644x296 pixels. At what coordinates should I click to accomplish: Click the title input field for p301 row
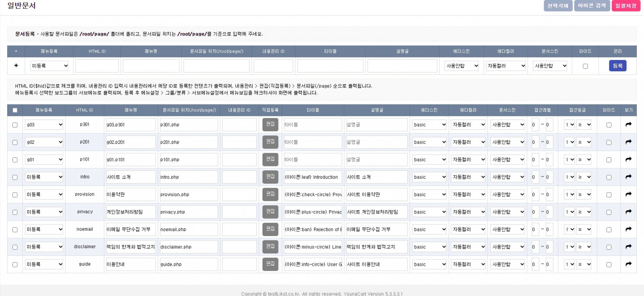pos(313,125)
